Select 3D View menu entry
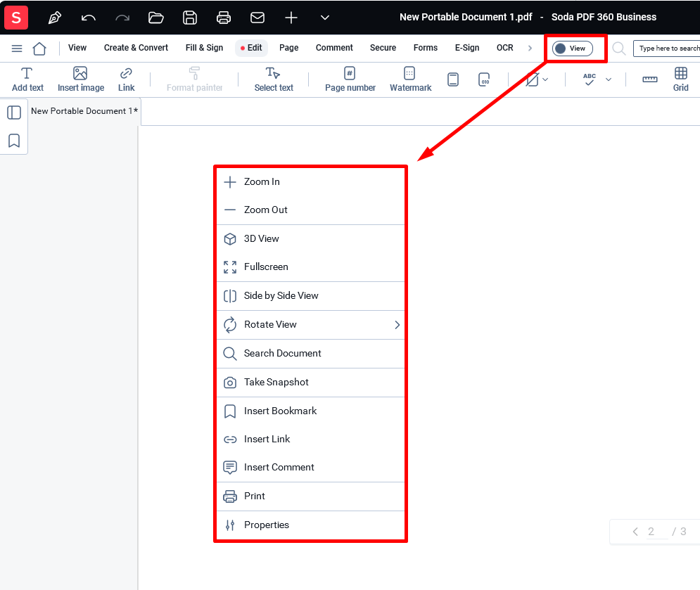 [311, 239]
